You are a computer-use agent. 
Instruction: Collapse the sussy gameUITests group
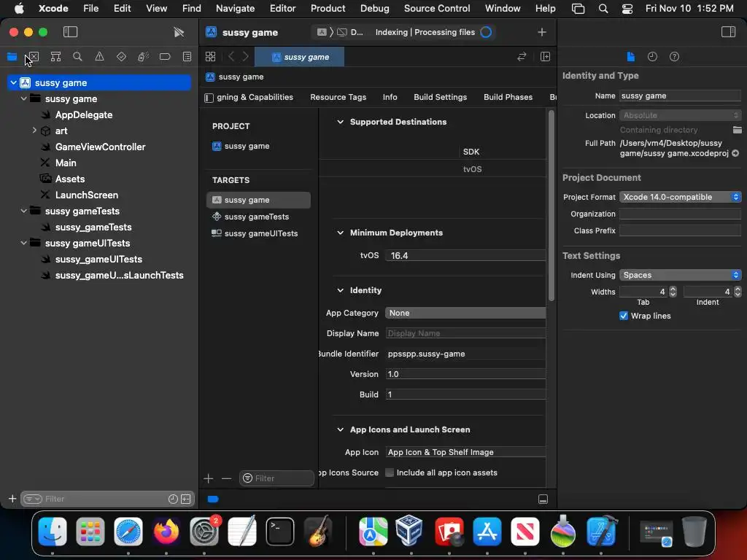[x=24, y=243]
